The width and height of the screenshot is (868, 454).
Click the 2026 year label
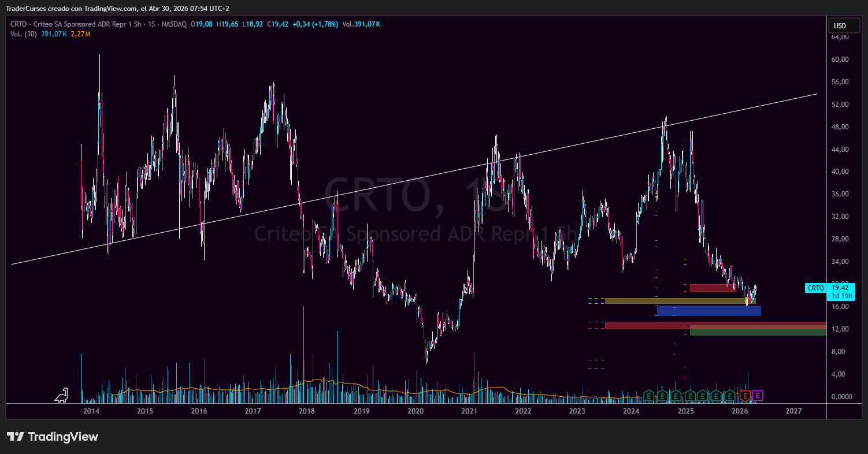[740, 411]
